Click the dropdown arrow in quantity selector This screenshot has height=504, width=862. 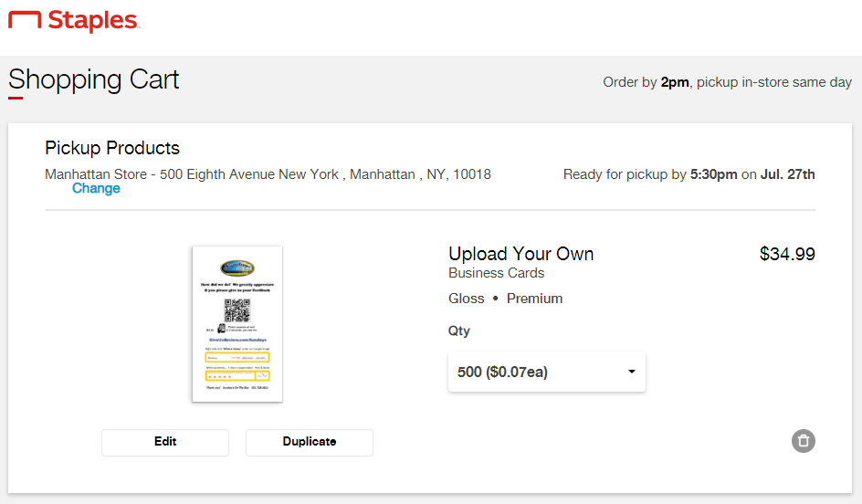point(631,373)
